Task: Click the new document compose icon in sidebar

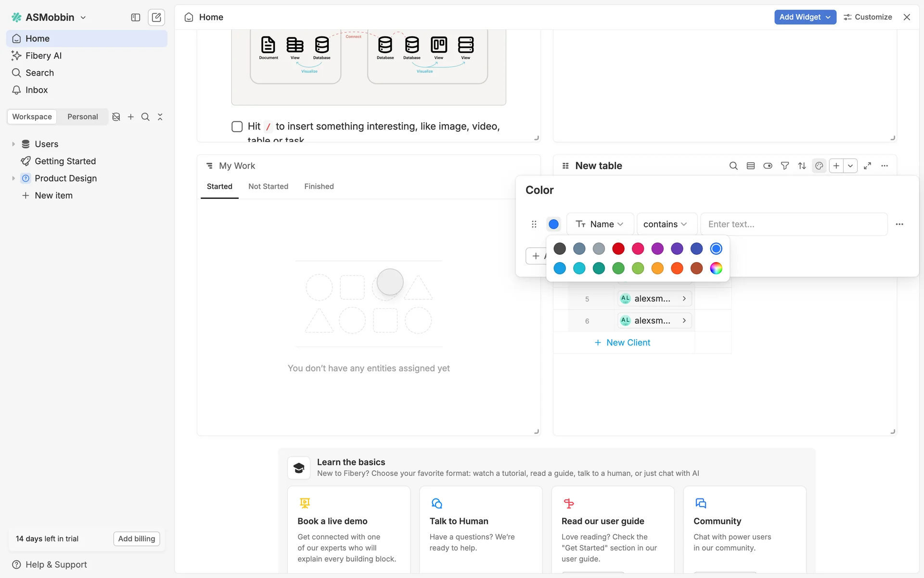Action: pos(156,17)
